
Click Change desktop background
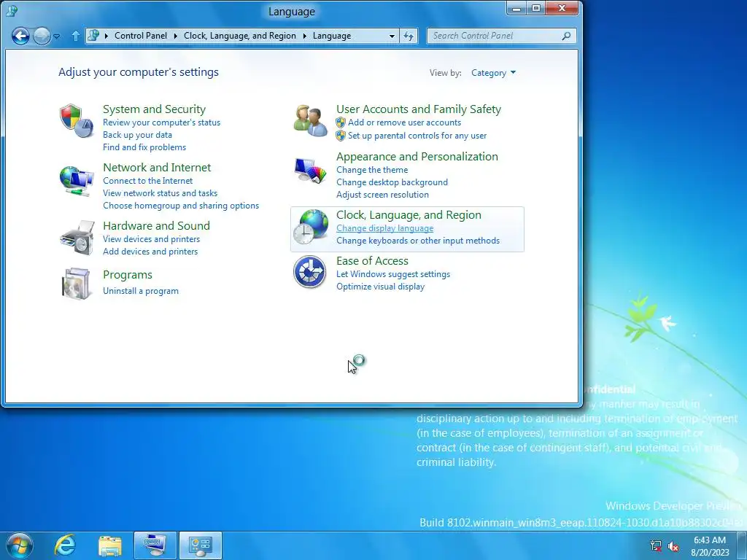tap(392, 182)
